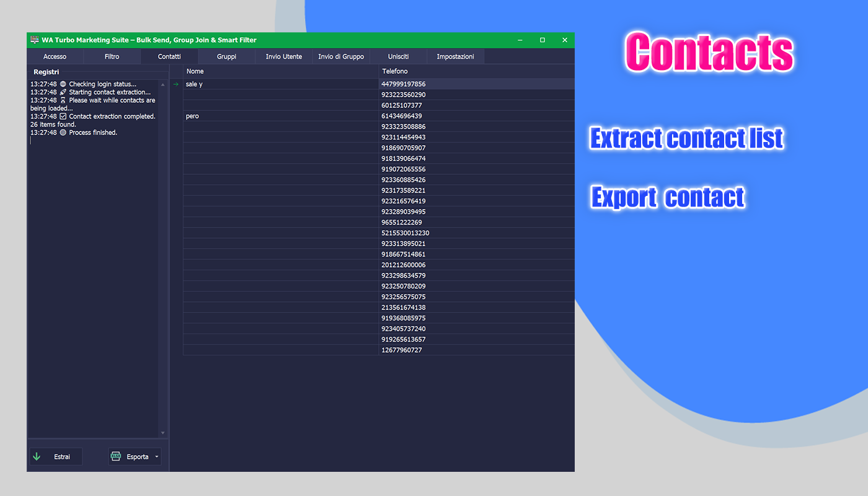This screenshot has height=496, width=868.
Task: Open the Filtro tab
Action: (x=112, y=56)
